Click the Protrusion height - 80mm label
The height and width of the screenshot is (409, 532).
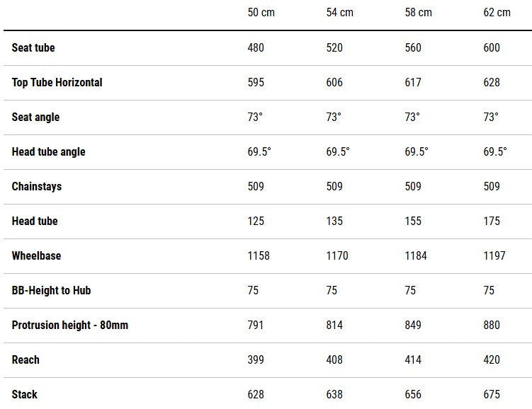(x=70, y=325)
